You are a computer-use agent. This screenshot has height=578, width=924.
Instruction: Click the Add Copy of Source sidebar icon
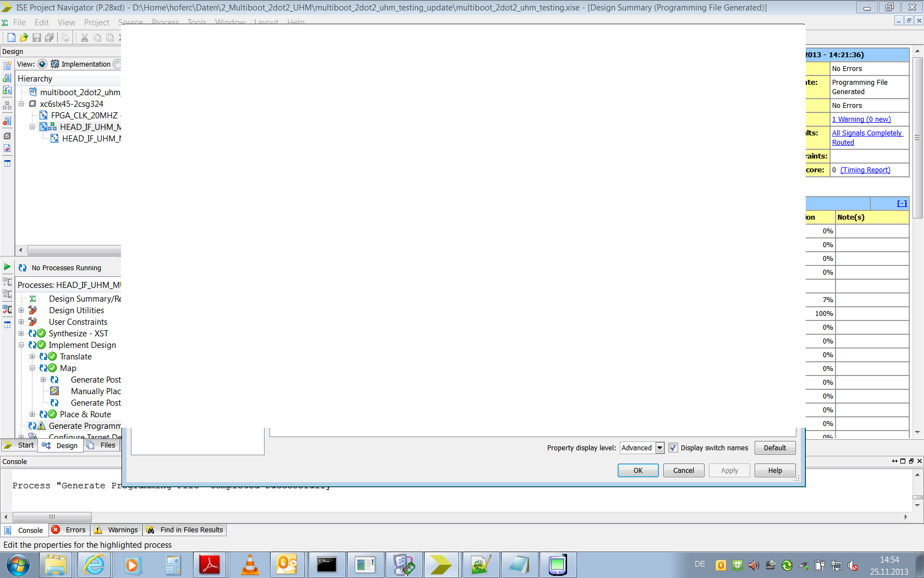point(7,90)
